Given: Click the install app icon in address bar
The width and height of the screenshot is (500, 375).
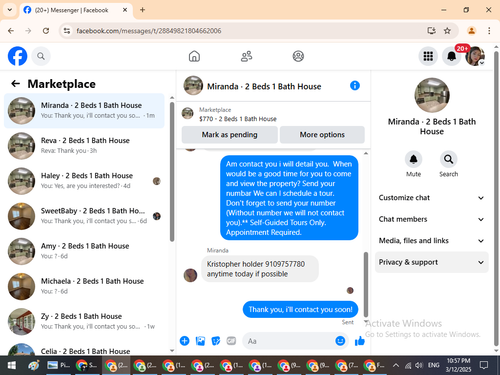Looking at the screenshot, I should 431,31.
